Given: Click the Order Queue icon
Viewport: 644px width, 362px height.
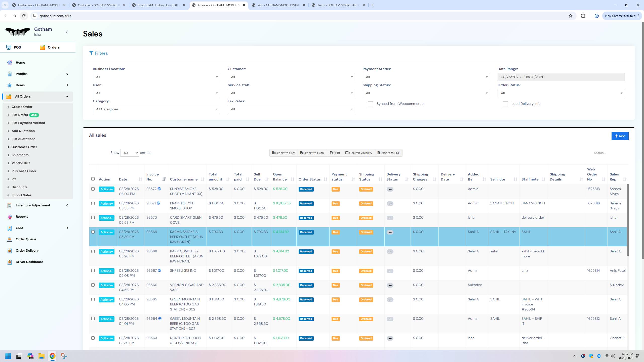Looking at the screenshot, I should 10,239.
